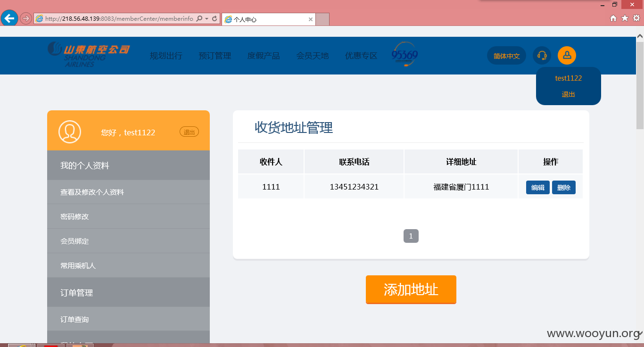
Task: Open browser home icon
Action: (613, 18)
